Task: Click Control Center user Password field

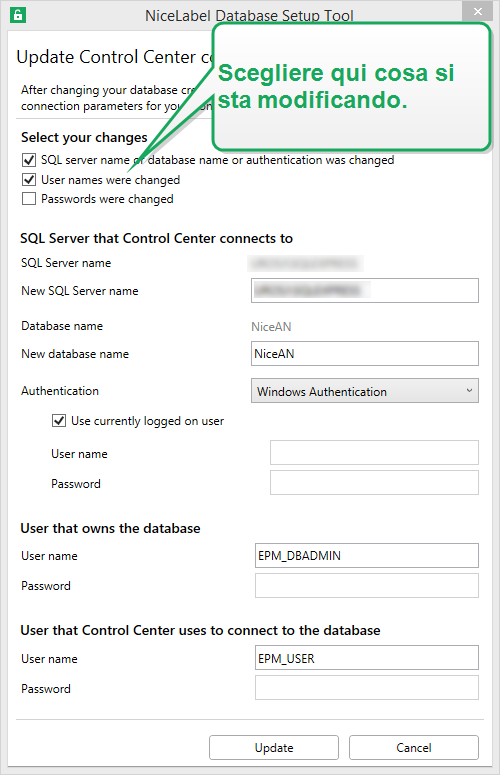Action: pos(367,688)
